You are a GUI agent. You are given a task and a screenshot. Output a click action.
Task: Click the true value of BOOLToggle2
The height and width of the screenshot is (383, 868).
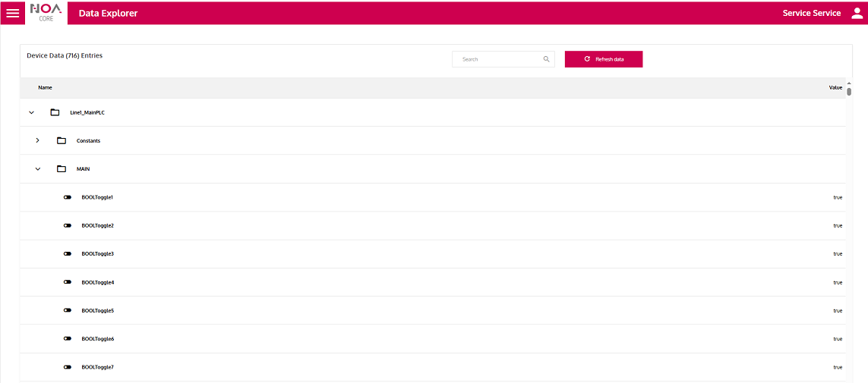click(838, 225)
